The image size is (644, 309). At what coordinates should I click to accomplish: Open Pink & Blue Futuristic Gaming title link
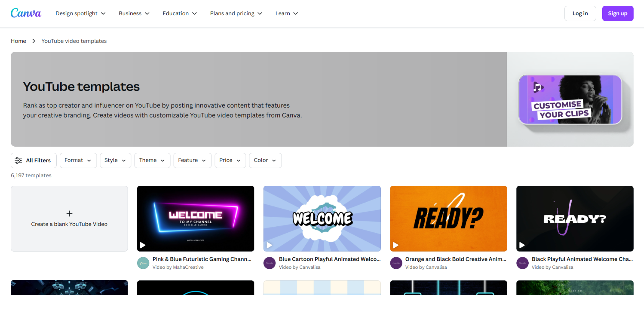[x=202, y=259]
